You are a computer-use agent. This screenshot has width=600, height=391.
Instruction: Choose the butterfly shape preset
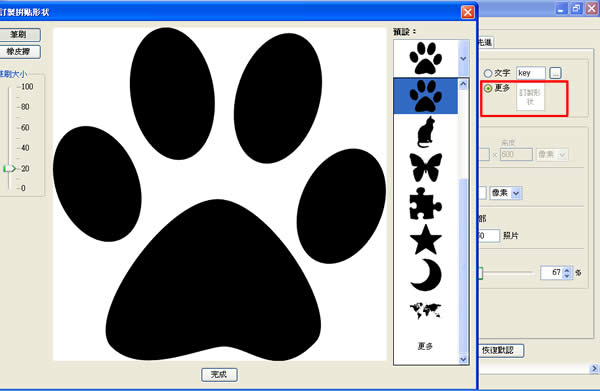(426, 168)
